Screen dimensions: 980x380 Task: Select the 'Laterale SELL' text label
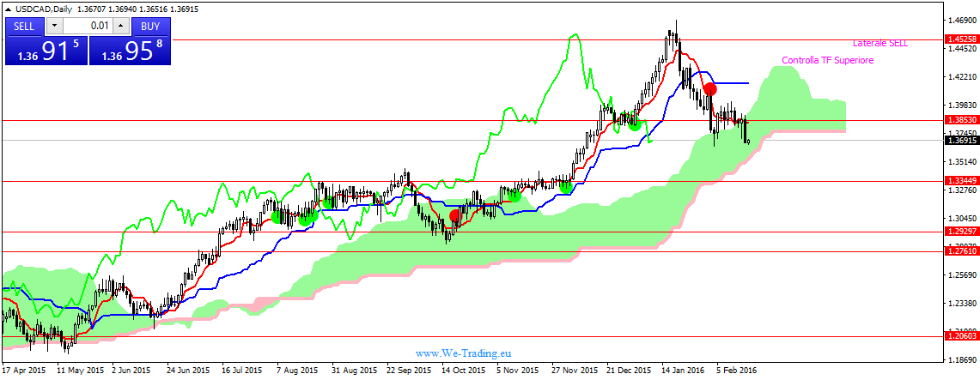[880, 43]
